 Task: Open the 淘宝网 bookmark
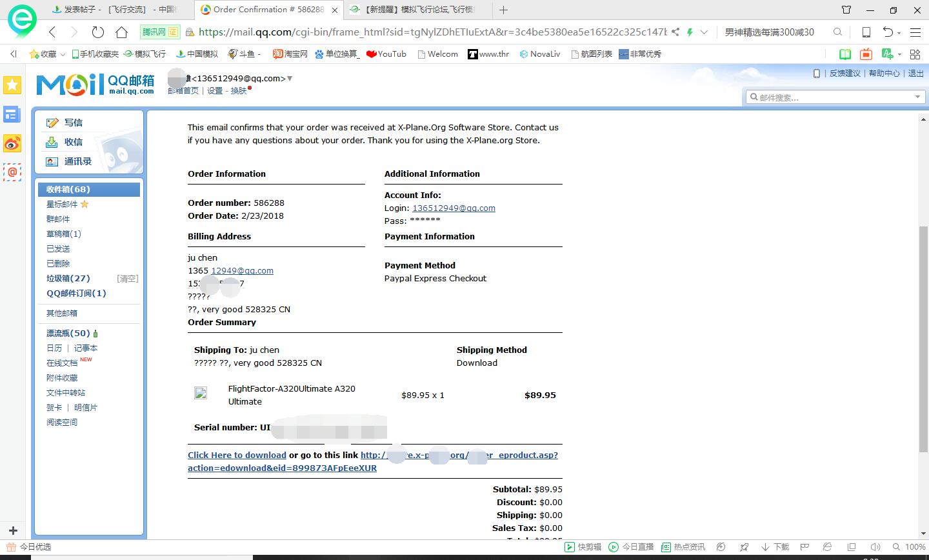(290, 54)
